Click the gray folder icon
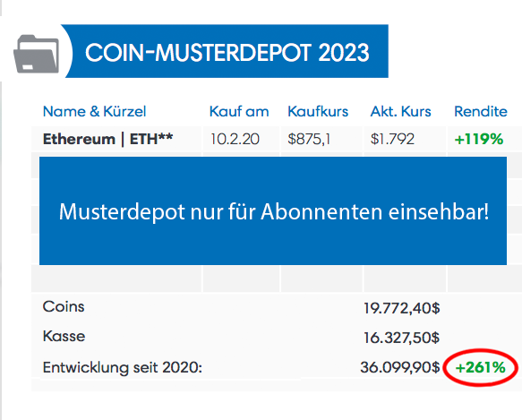The width and height of the screenshot is (522, 420). pos(37,54)
